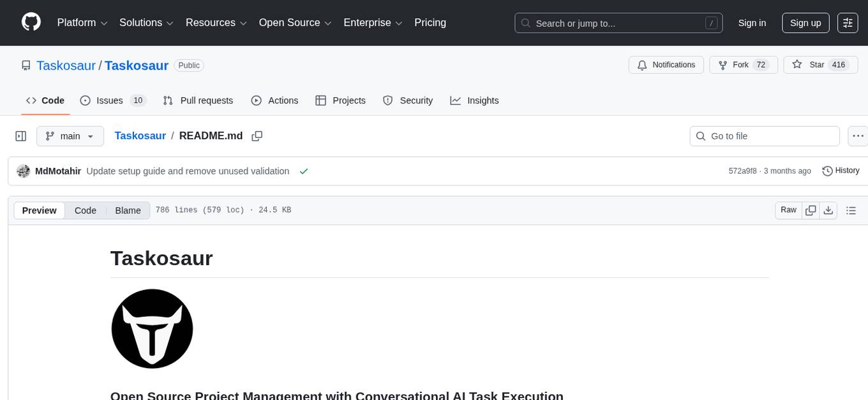View the green commit status checkmark

(304, 171)
